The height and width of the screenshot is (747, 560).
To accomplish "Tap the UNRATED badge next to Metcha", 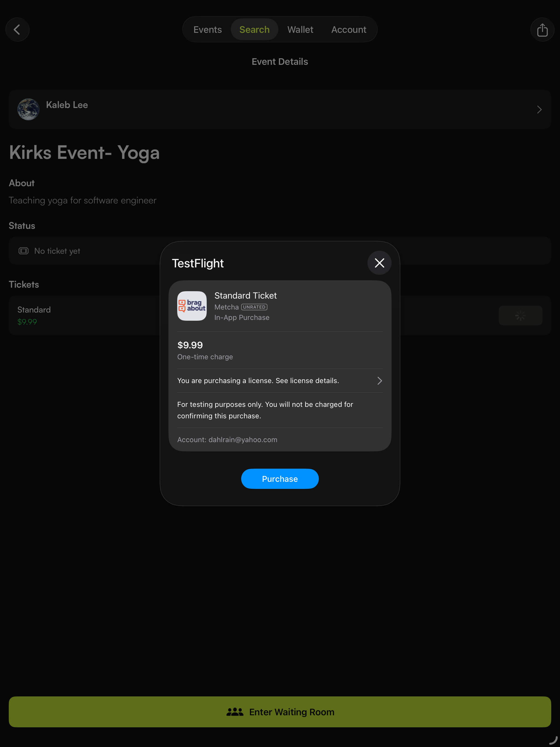I will click(254, 307).
